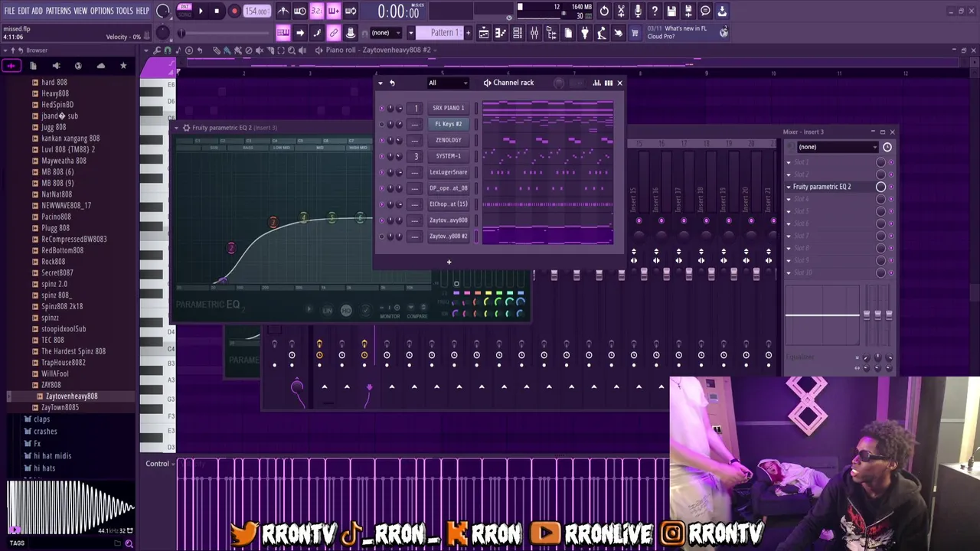Toggle mute light of ZENOLOGY channel
980x551 pixels.
pyautogui.click(x=382, y=140)
